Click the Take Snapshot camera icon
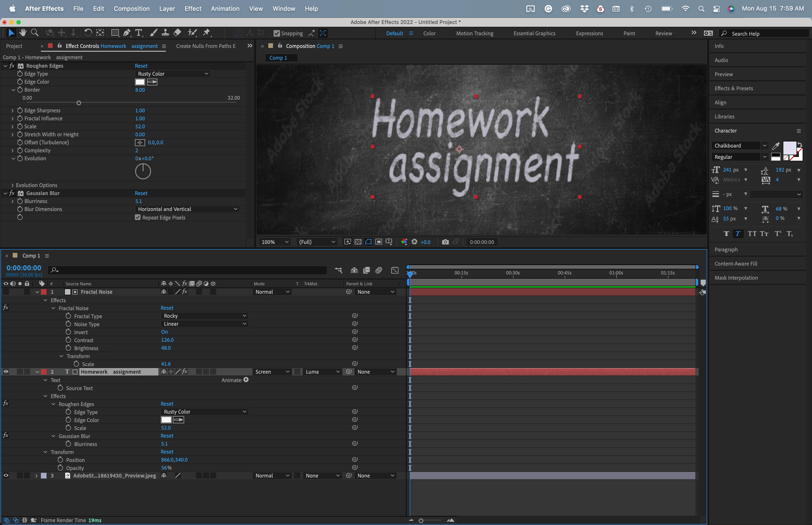This screenshot has width=812, height=525. (x=445, y=242)
